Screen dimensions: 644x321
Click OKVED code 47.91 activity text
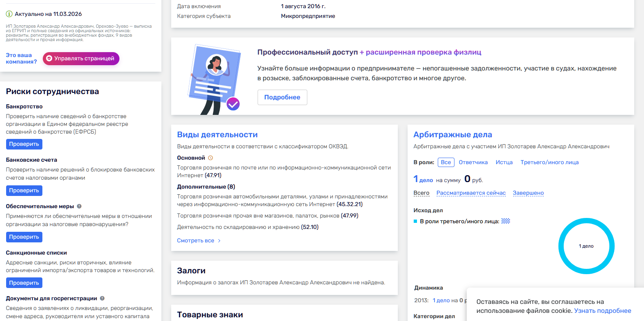(284, 171)
